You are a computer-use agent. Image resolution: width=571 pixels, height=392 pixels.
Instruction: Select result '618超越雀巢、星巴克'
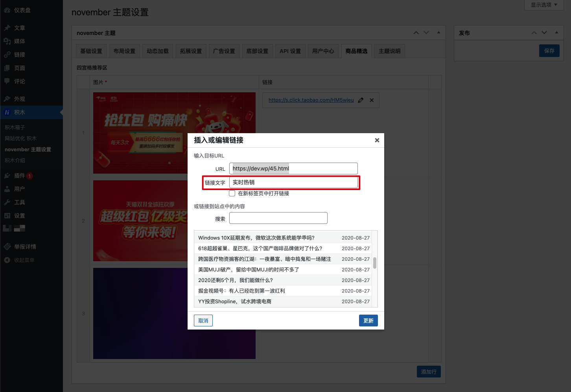point(283,248)
